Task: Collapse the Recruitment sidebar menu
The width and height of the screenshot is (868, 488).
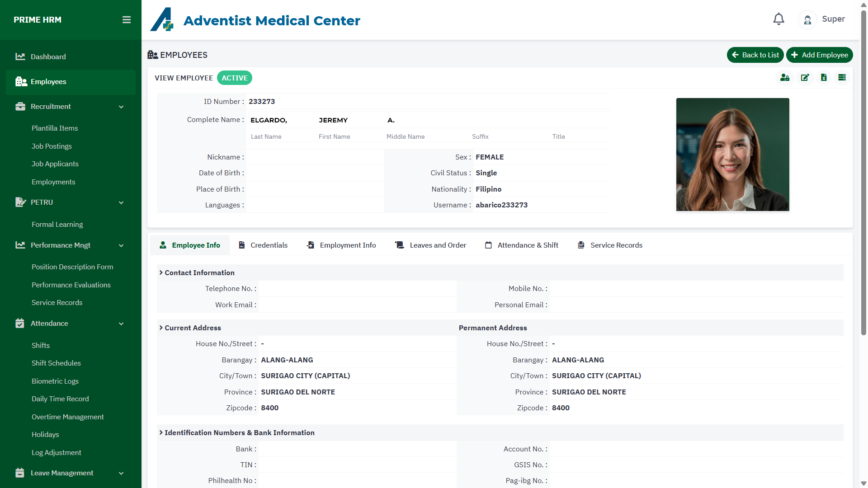Action: 121,107
